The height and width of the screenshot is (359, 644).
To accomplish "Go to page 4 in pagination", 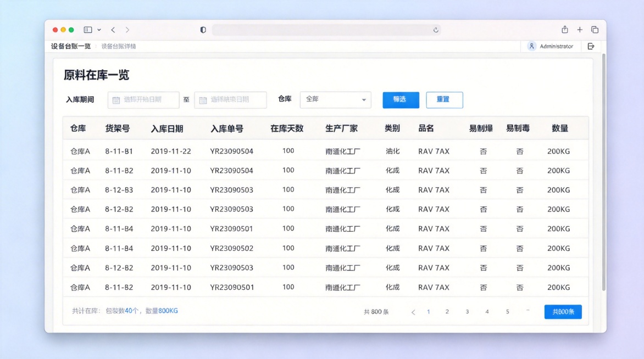I will coord(487,312).
